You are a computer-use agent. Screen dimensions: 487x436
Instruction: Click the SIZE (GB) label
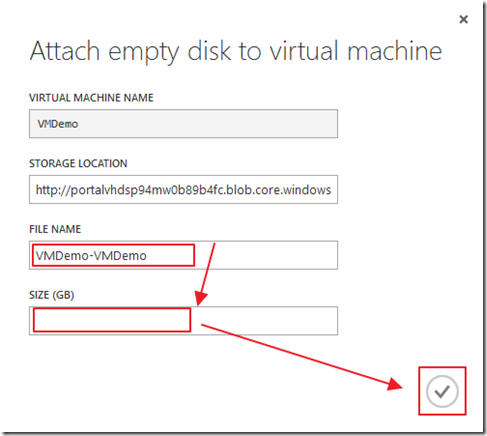click(52, 295)
